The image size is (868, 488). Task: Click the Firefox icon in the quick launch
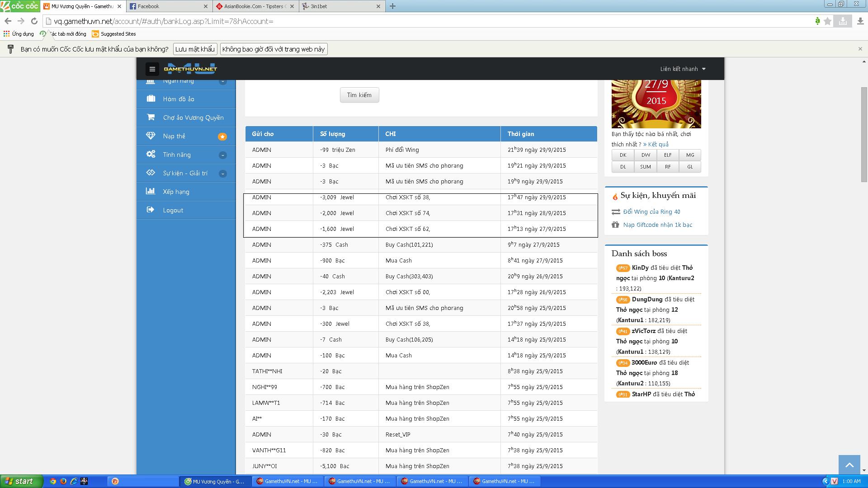(63, 481)
